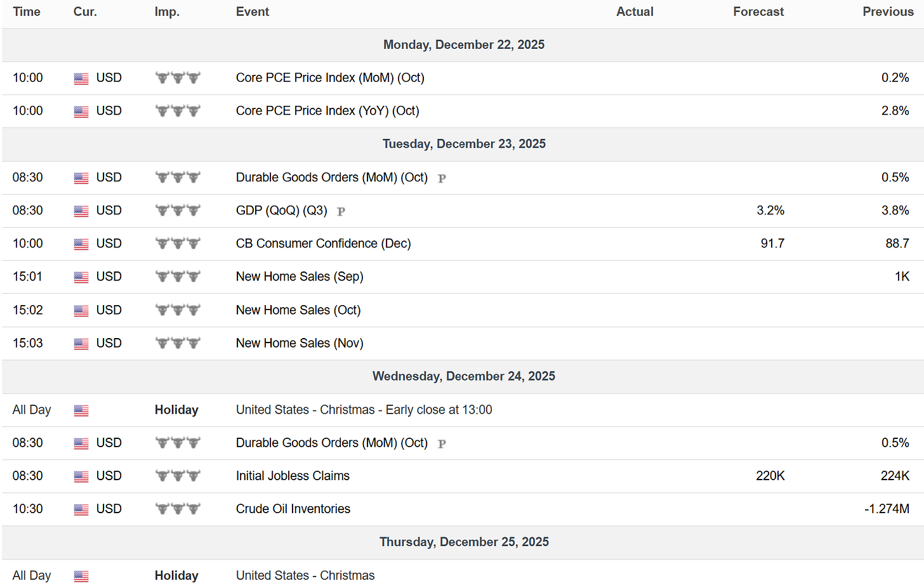Open the Core PCE Price Index (MoM) event
The width and height of the screenshot is (924, 588).
pyautogui.click(x=330, y=78)
